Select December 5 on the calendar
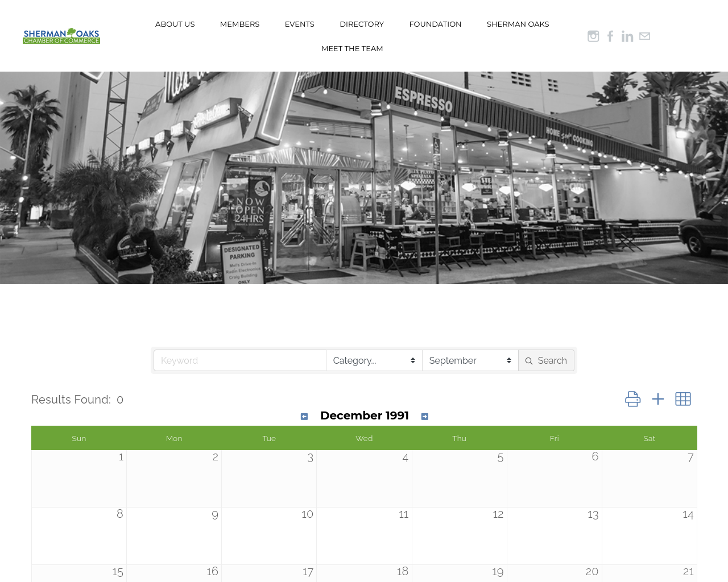Image resolution: width=728 pixels, height=582 pixels. click(x=460, y=479)
